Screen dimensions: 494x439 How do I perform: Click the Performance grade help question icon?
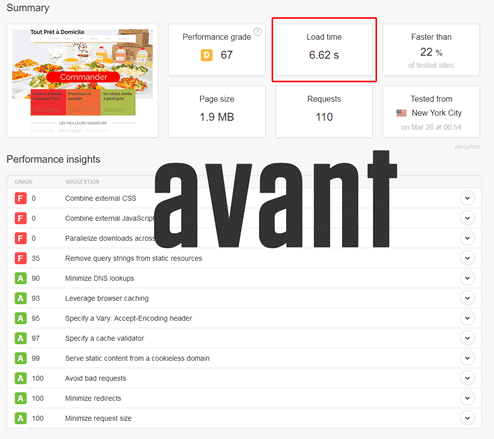pyautogui.click(x=257, y=32)
